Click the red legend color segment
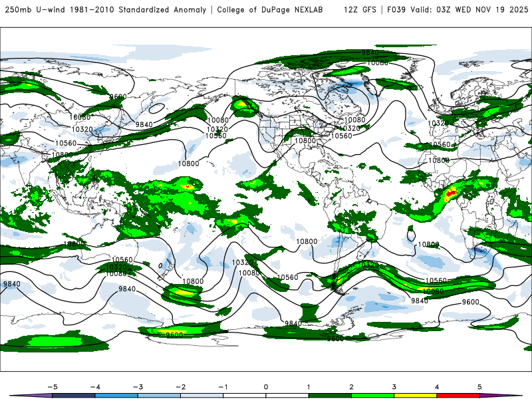This screenshot has width=532, height=399. click(458, 396)
